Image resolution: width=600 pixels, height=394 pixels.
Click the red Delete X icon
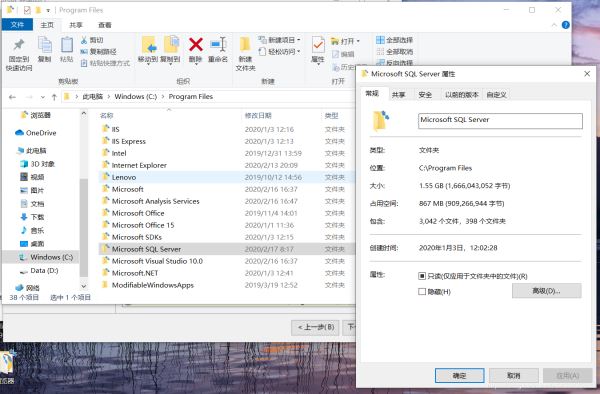coord(196,44)
